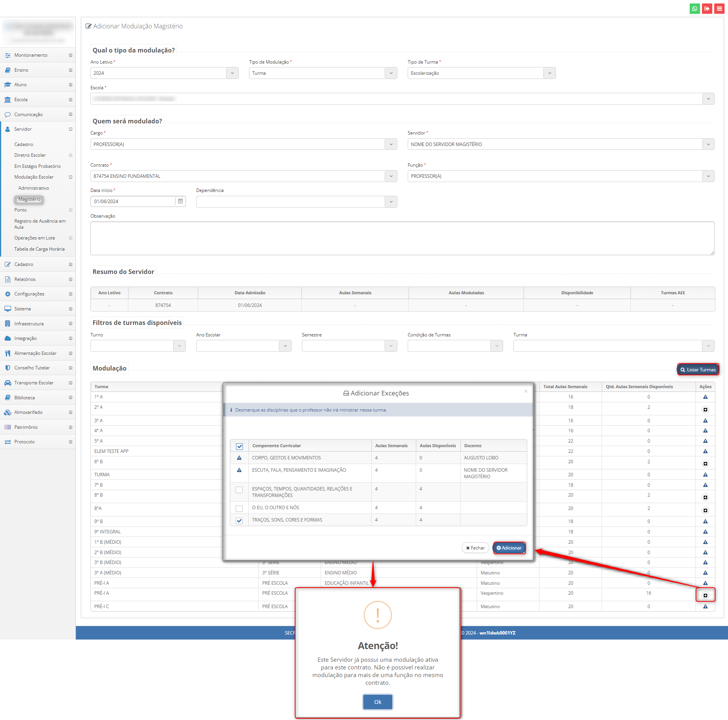Click the Alimentação Escolar cutlery icon
This screenshot has width=728, height=720.
[x=8, y=353]
